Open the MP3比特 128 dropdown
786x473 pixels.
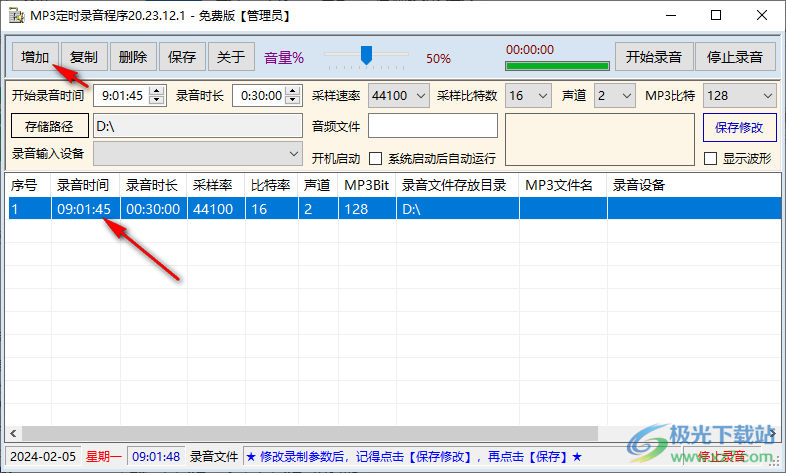coord(739,95)
